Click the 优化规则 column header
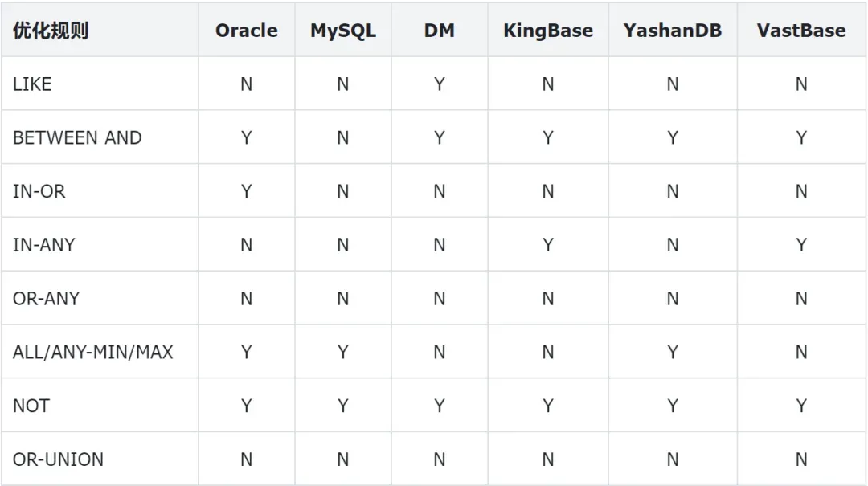The width and height of the screenshot is (868, 486). click(x=51, y=31)
